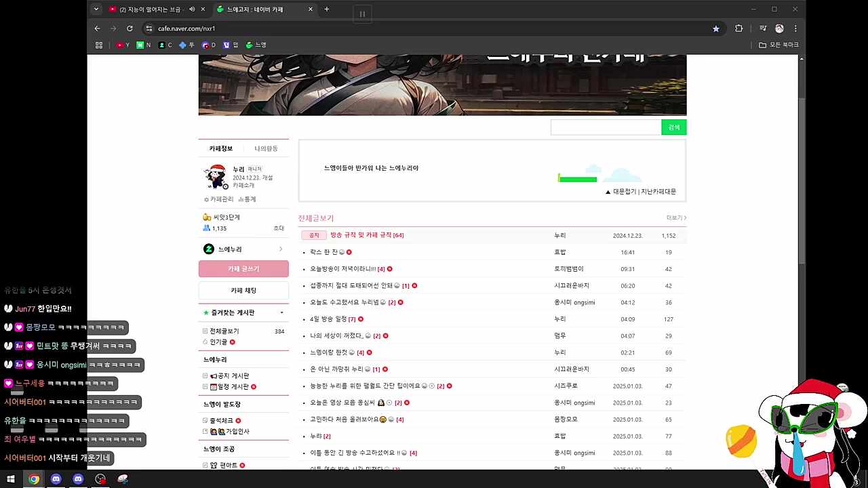Open the bookmark labeled 업

coord(231,45)
